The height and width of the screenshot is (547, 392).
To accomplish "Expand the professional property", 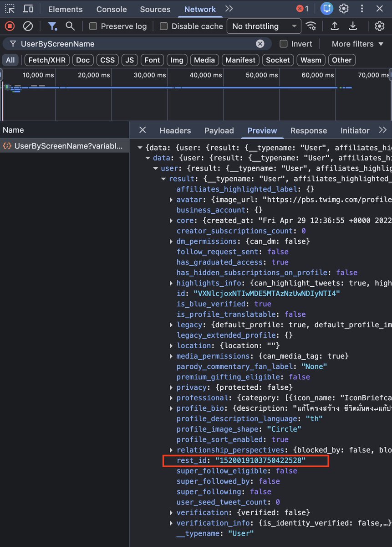I will 171,398.
